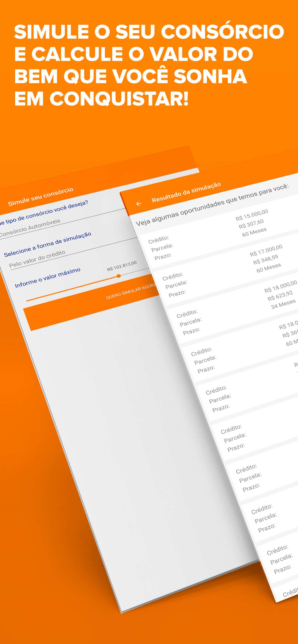298x644 pixels.
Task: Tap Veja algumas oportunidades heading
Action: click(212, 205)
